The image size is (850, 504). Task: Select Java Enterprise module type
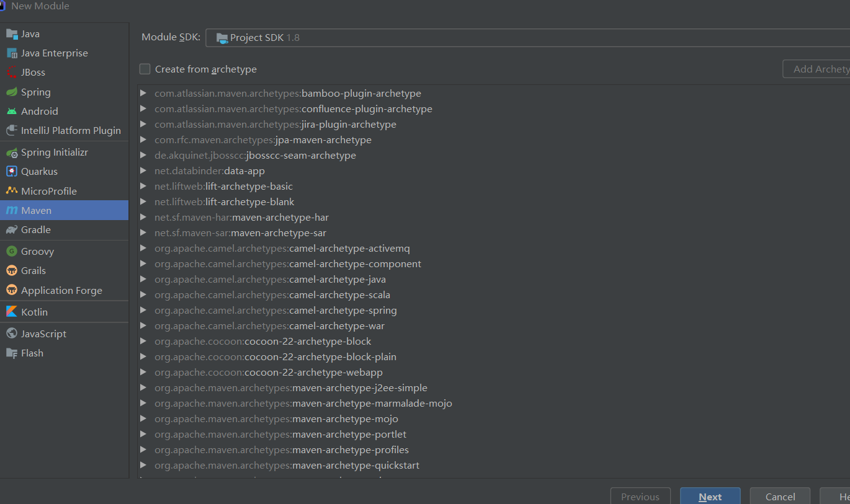pyautogui.click(x=65, y=53)
